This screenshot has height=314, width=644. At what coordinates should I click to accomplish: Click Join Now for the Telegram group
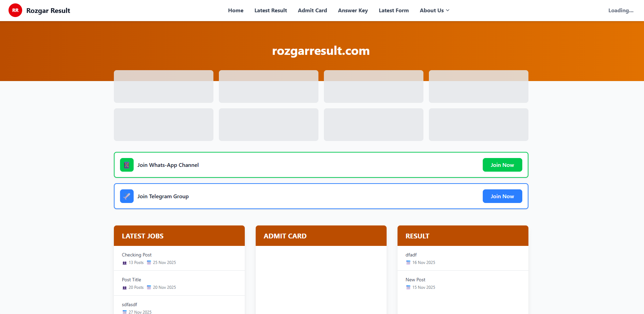502,196
